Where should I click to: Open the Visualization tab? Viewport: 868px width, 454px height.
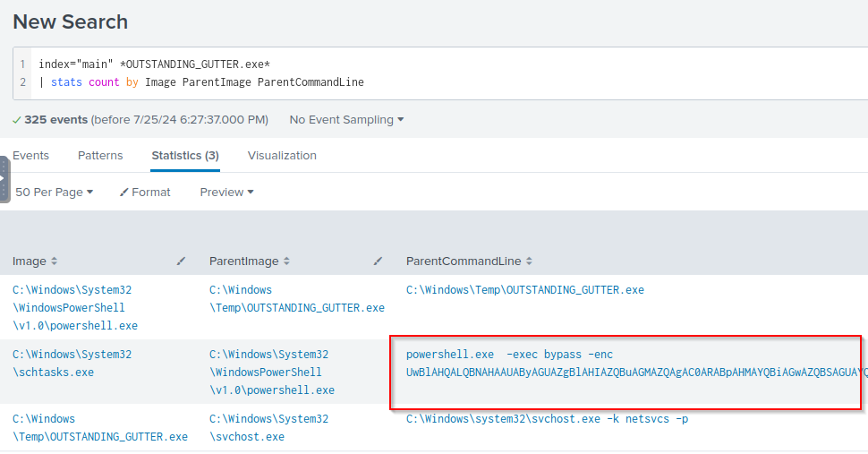[x=282, y=156]
